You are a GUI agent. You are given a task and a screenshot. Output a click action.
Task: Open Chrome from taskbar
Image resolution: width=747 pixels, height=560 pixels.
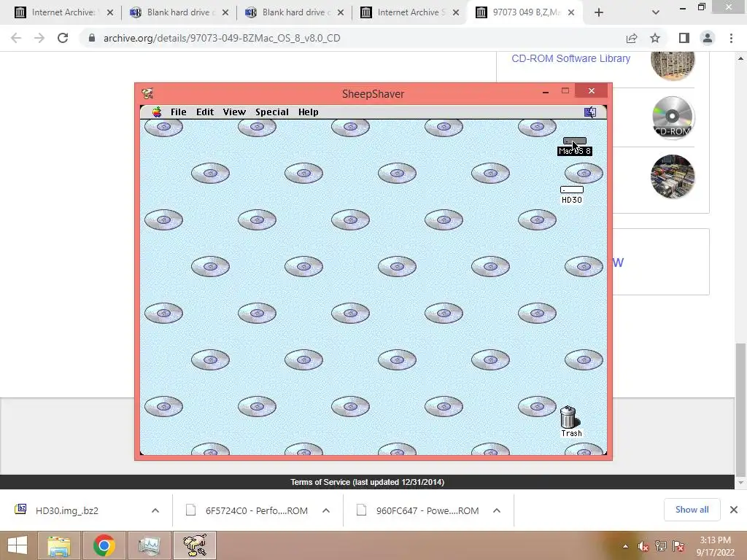pos(104,545)
